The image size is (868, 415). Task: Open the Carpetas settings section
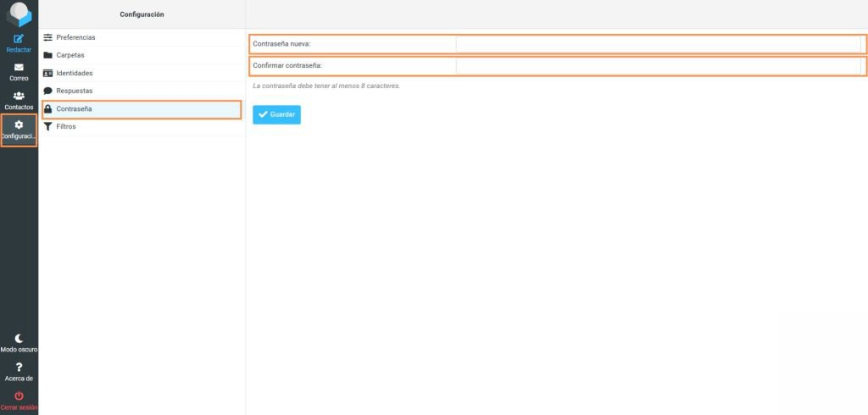pos(70,55)
